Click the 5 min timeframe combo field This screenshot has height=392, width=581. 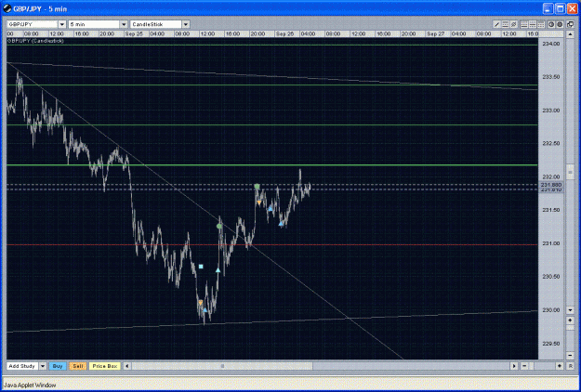coord(95,24)
